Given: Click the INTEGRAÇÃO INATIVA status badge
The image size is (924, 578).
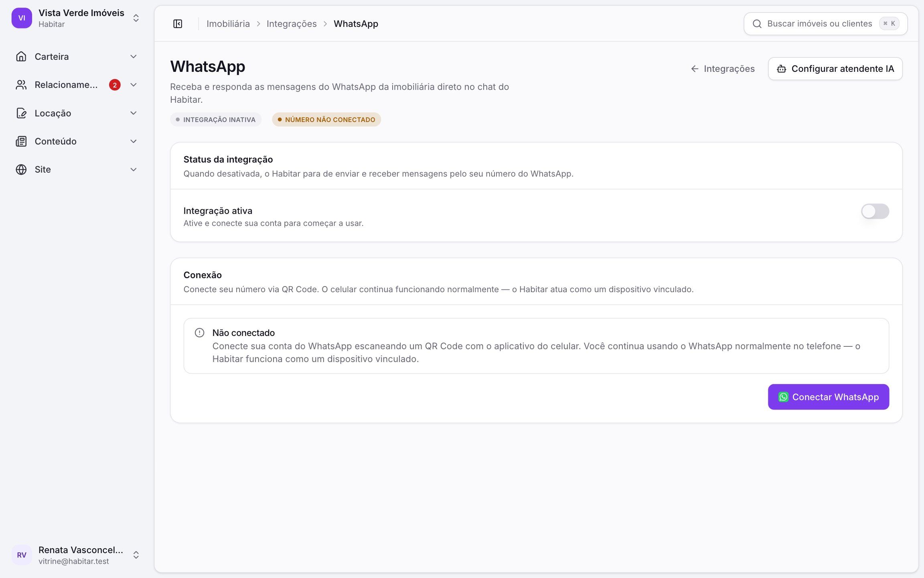Looking at the screenshot, I should pyautogui.click(x=216, y=120).
